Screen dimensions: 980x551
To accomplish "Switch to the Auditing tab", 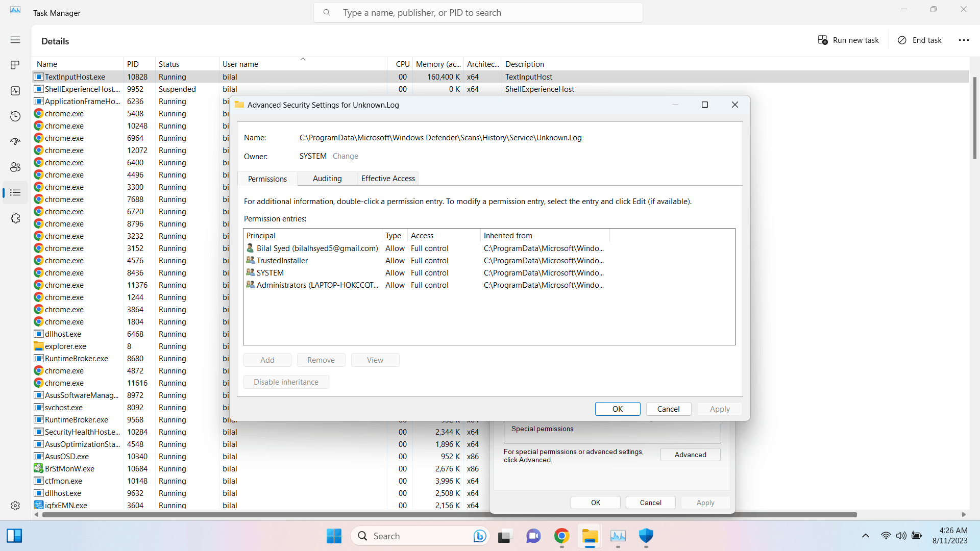I will pyautogui.click(x=327, y=178).
